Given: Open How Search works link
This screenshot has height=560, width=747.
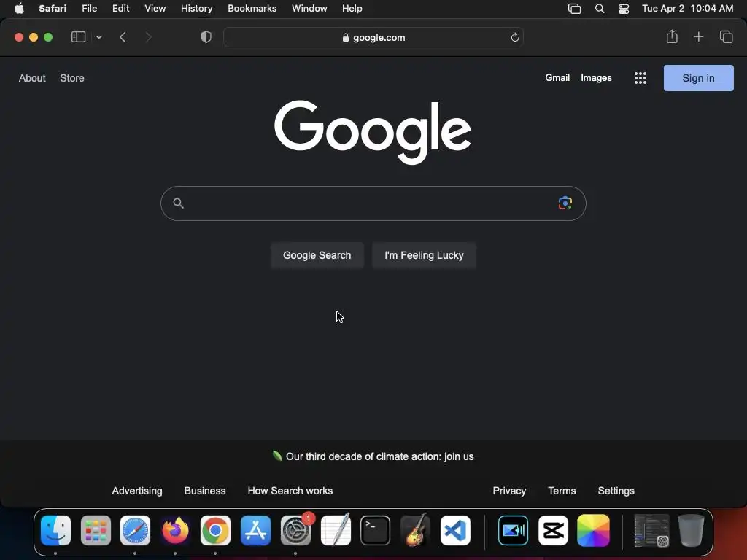Looking at the screenshot, I should 290,491.
